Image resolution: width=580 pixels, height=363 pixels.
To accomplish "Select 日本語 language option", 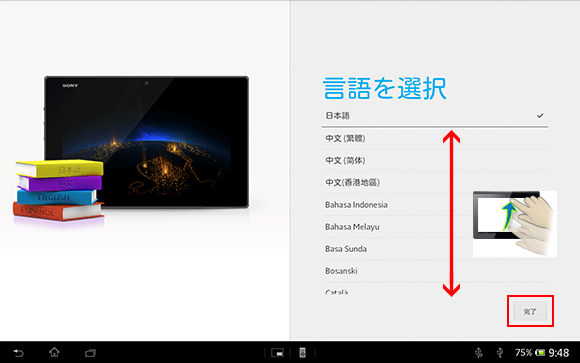I will click(x=435, y=116).
